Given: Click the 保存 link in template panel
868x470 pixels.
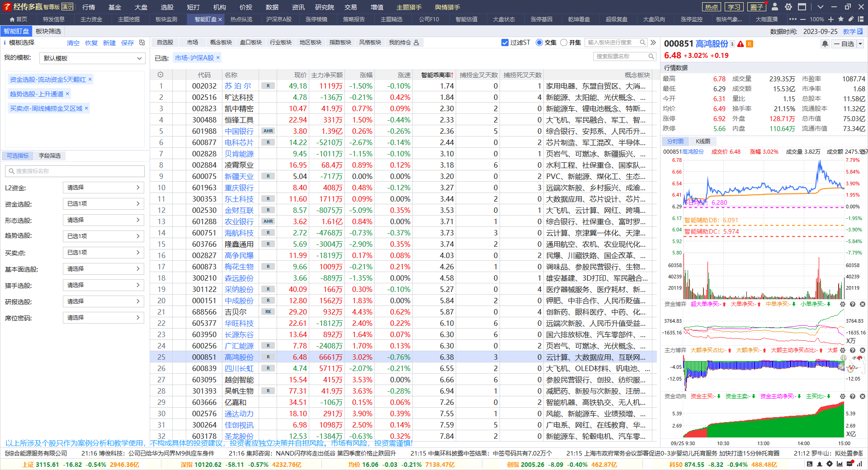Looking at the screenshot, I should click(127, 43).
